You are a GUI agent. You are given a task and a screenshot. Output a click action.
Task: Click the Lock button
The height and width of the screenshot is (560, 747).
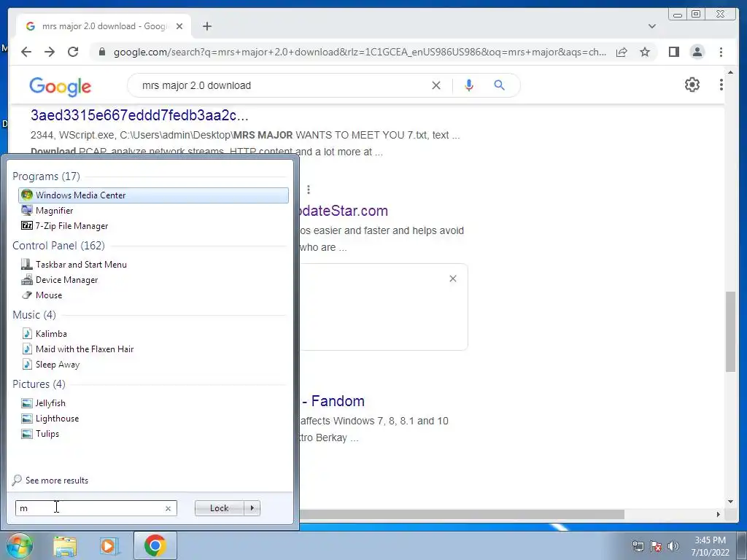point(219,508)
